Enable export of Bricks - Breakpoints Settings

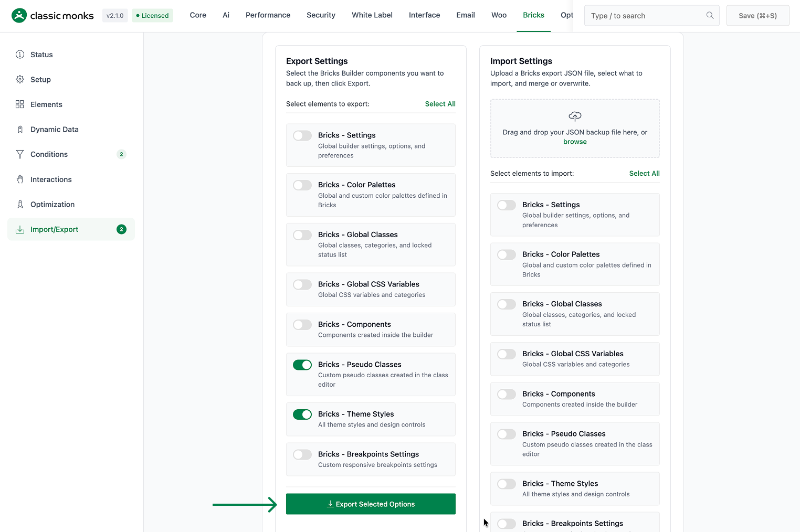coord(302,455)
